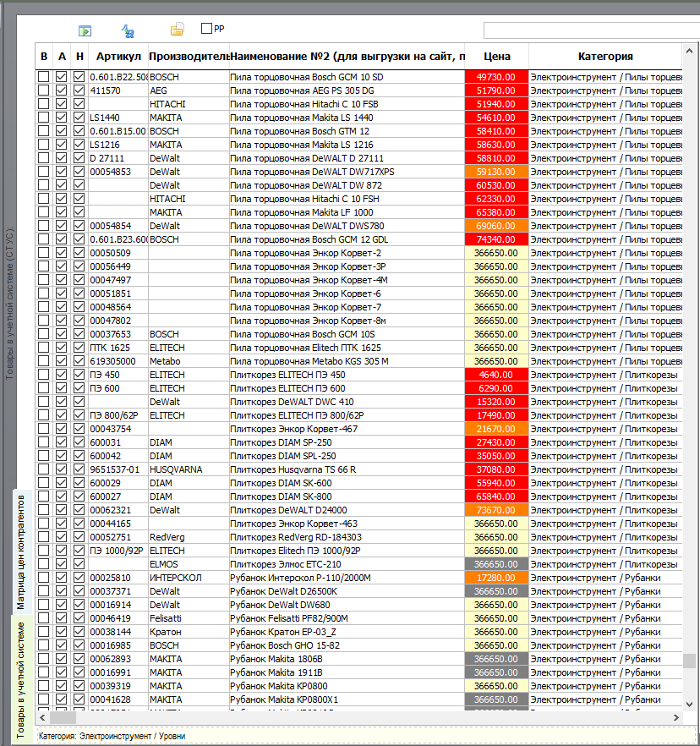Select the red price cell 49730.00
The width and height of the screenshot is (700, 746).
[x=496, y=77]
